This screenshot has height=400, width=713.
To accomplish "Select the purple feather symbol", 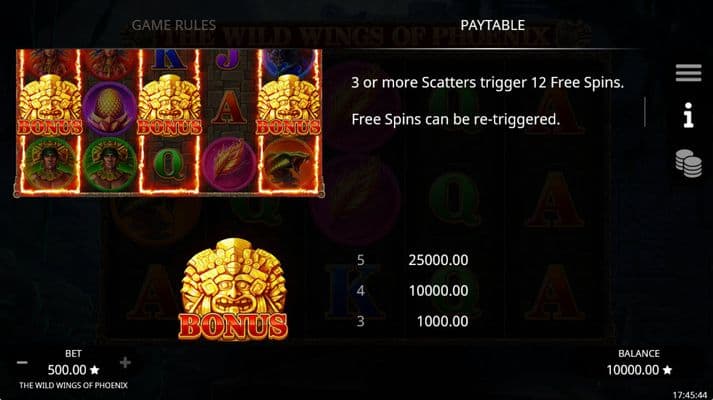I will pyautogui.click(x=229, y=164).
